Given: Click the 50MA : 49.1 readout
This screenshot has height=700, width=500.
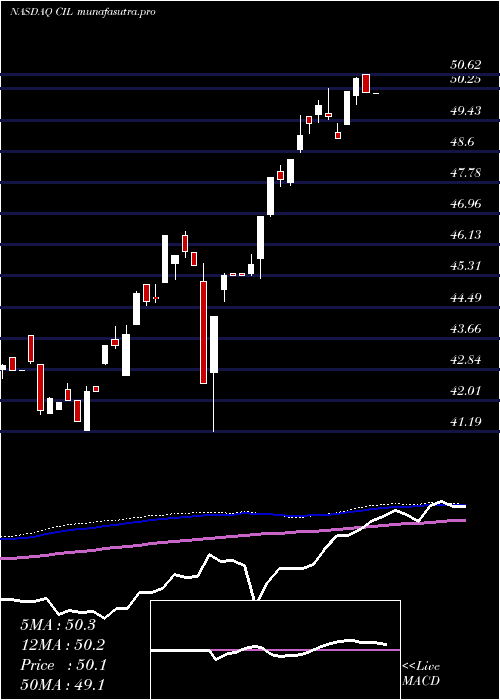Looking at the screenshot, I should pos(62,685).
